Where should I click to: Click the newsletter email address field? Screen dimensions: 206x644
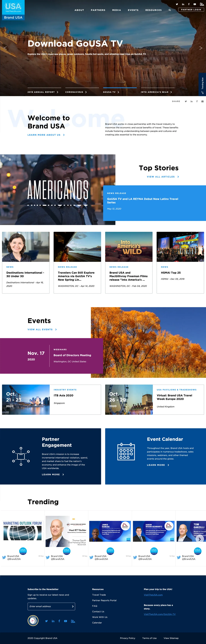[50, 606]
